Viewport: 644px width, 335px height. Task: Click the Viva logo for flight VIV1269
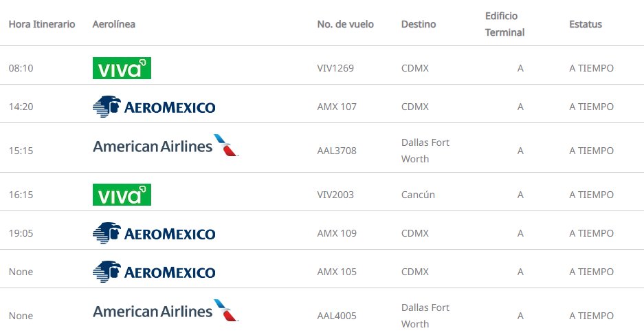click(122, 68)
